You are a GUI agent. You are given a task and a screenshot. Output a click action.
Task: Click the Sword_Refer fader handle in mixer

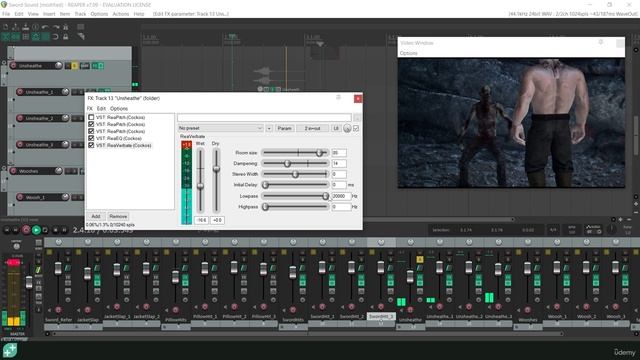(x=58, y=269)
